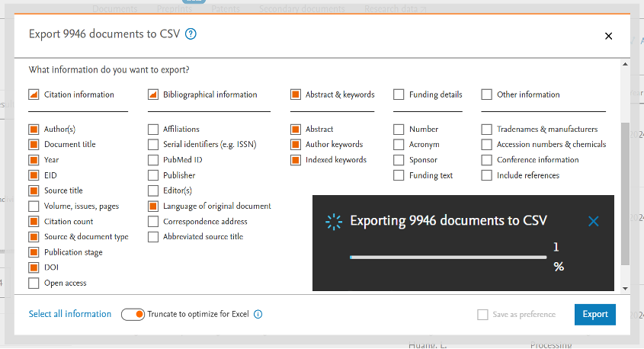Tick the Include references checkbox
The width and height of the screenshot is (644, 349).
[486, 176]
